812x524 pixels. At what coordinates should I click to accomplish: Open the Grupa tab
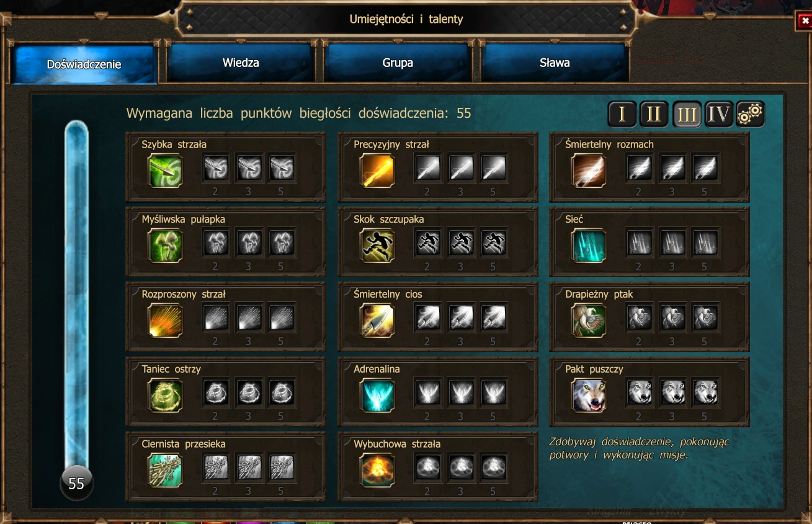[398, 63]
